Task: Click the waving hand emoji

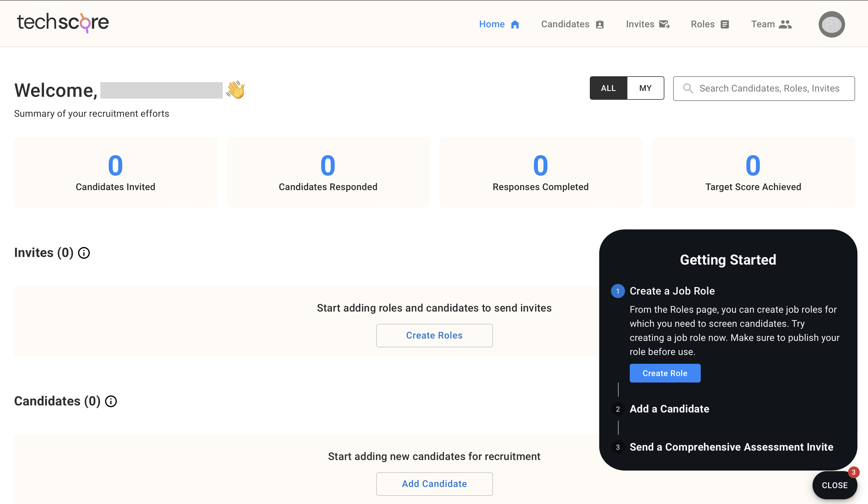Action: click(x=236, y=90)
